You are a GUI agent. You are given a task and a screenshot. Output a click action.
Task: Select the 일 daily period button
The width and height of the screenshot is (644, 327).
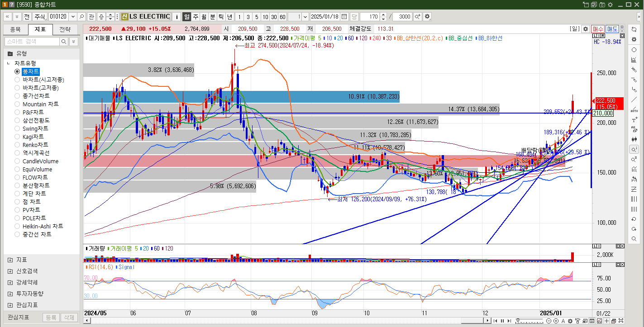[187, 16]
